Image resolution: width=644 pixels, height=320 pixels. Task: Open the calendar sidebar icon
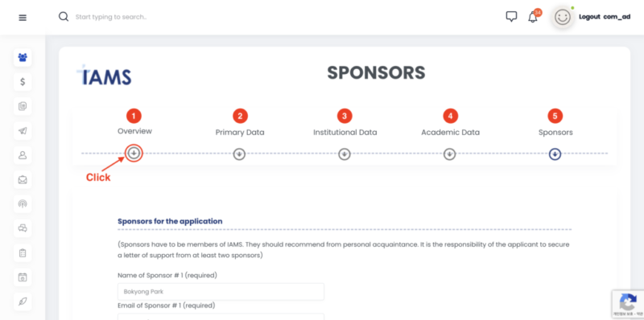coord(23,277)
